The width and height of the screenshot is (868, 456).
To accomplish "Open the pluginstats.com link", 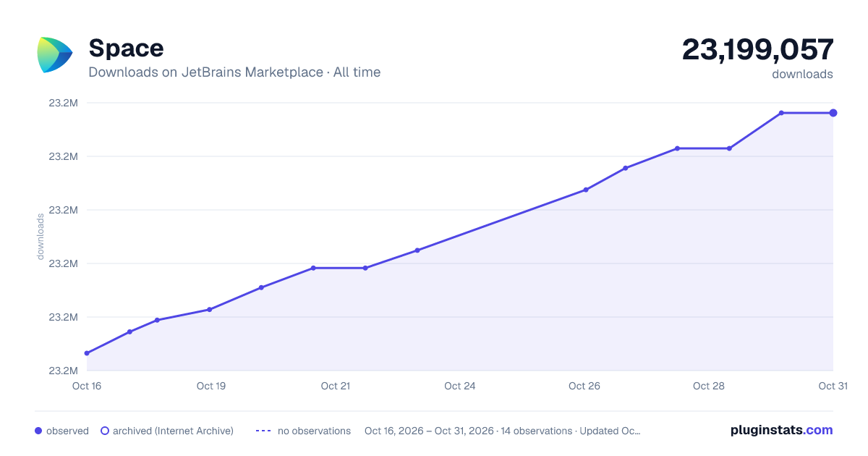I will tap(781, 430).
